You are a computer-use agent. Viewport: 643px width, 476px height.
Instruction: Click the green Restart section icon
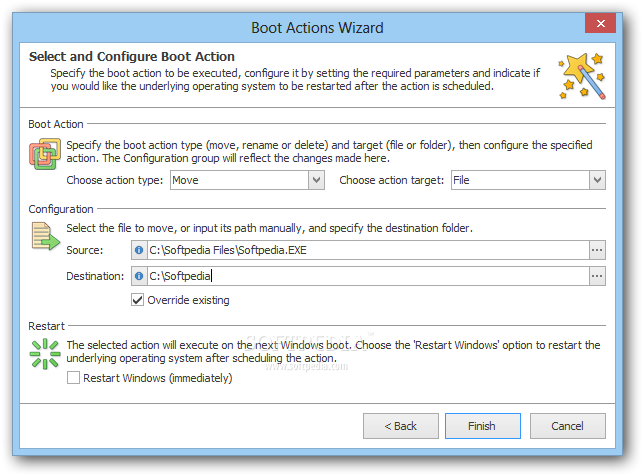(x=45, y=354)
